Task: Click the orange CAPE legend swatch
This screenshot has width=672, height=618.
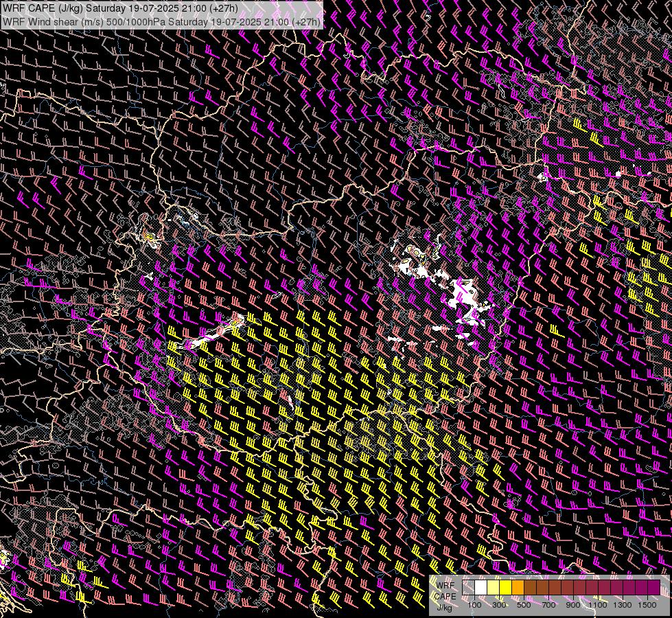Action: click(x=518, y=588)
